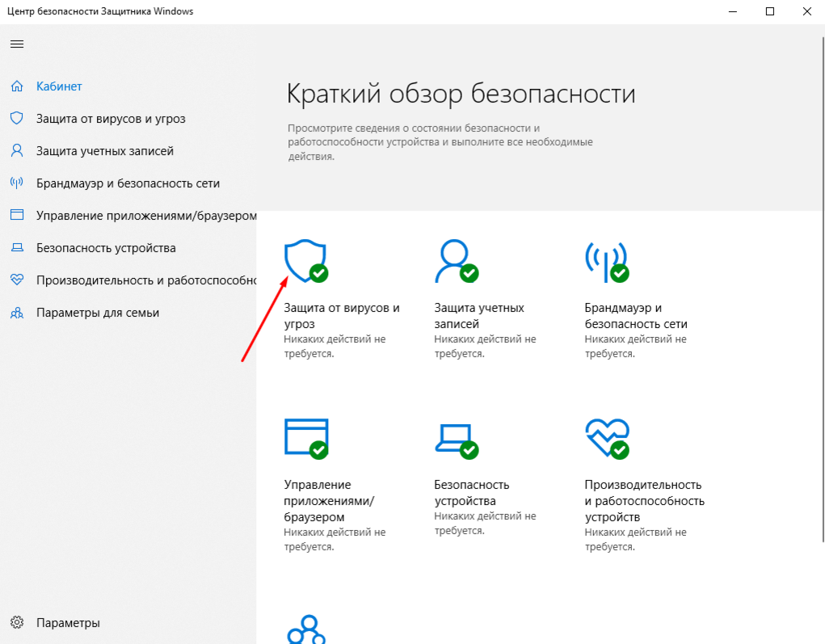
Task: Open Защита учетных записей in the sidebar
Action: pos(105,151)
